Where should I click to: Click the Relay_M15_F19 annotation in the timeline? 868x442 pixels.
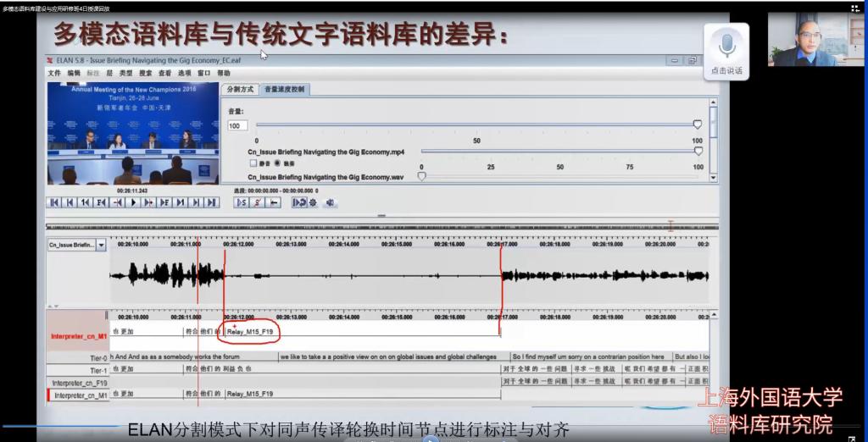(251, 332)
